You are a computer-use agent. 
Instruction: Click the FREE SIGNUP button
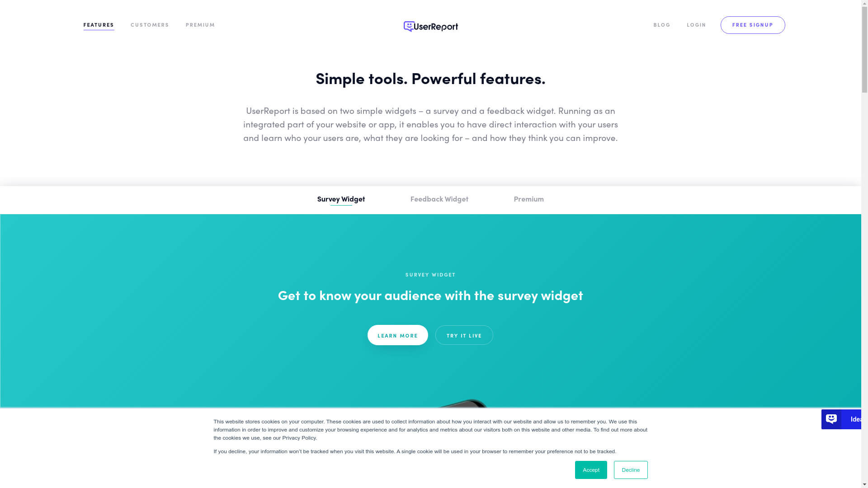(752, 25)
